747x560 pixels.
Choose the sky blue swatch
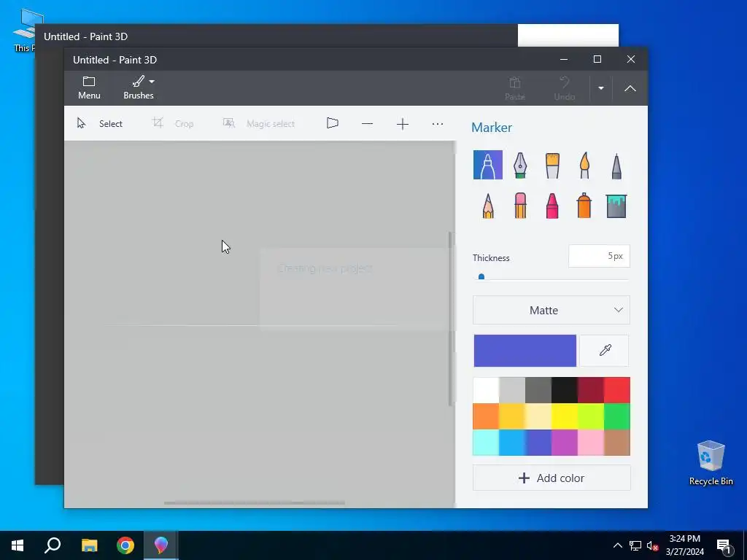tap(512, 443)
